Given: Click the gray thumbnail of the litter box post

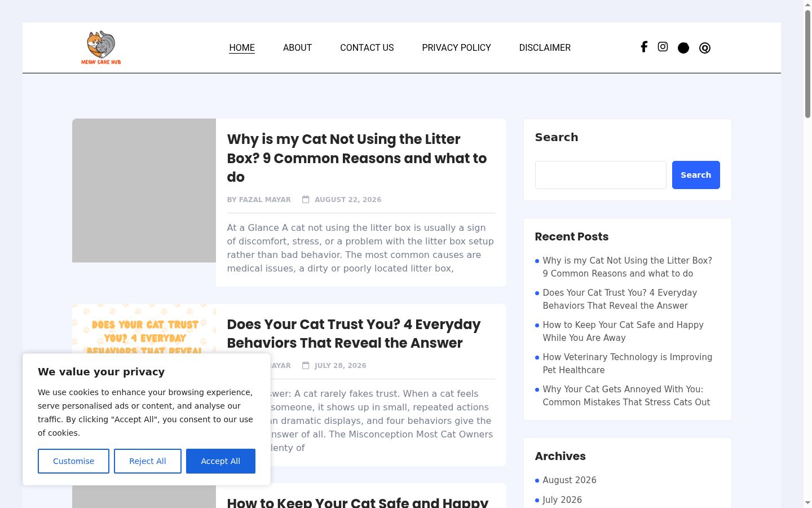Looking at the screenshot, I should click(144, 190).
